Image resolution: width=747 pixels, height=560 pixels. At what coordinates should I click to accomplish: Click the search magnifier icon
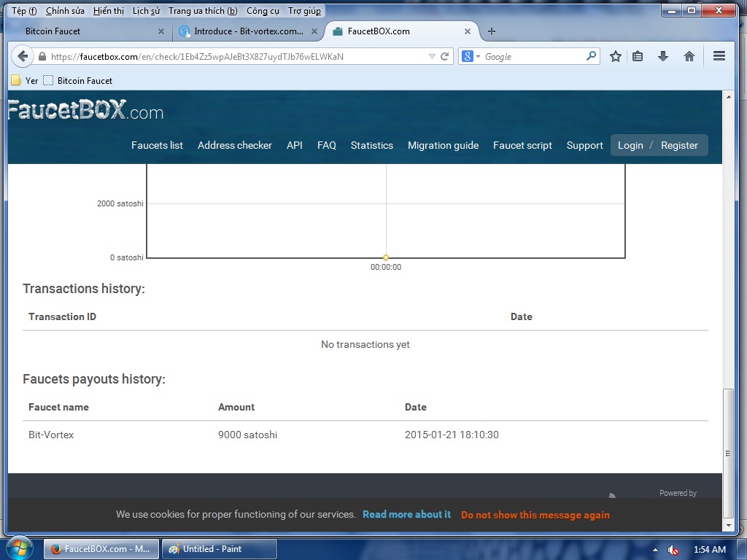click(x=591, y=56)
